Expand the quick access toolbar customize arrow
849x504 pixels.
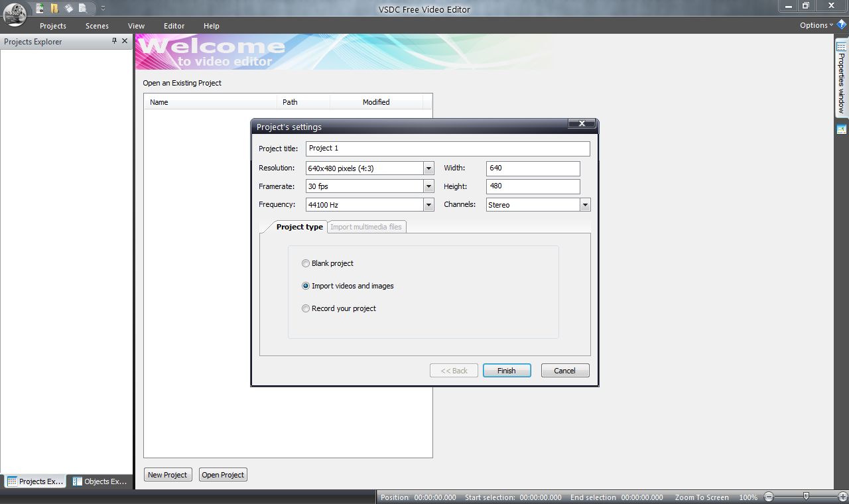click(103, 9)
